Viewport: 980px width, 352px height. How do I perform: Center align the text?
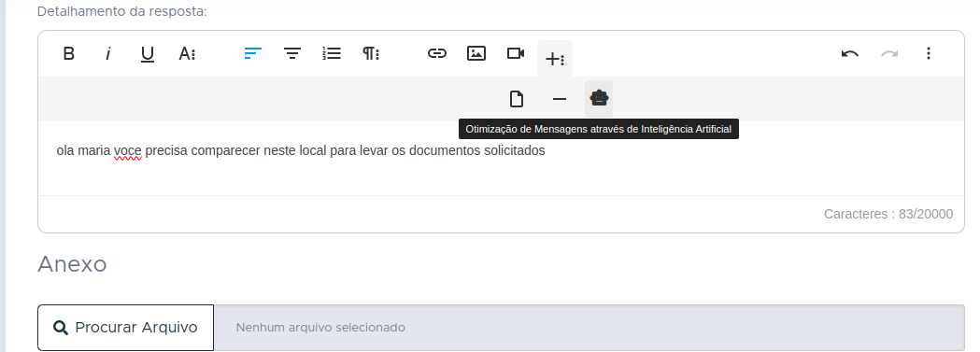pos(291,53)
